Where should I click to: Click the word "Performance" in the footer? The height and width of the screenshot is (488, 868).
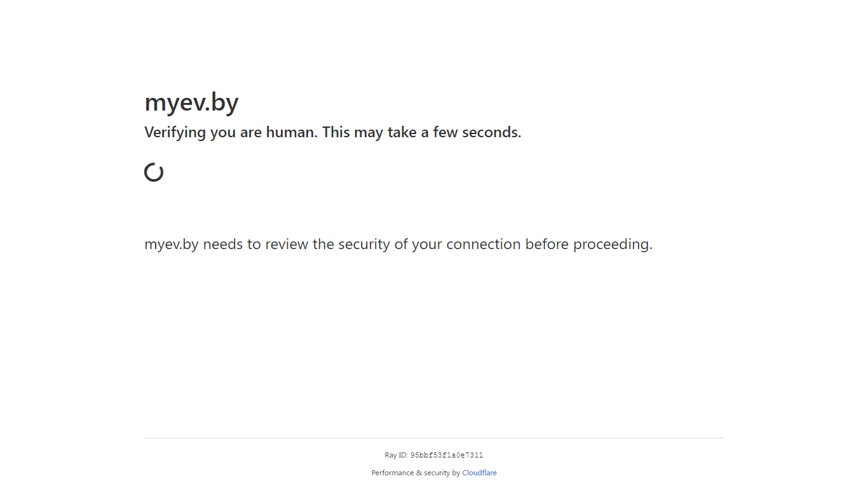pyautogui.click(x=393, y=473)
